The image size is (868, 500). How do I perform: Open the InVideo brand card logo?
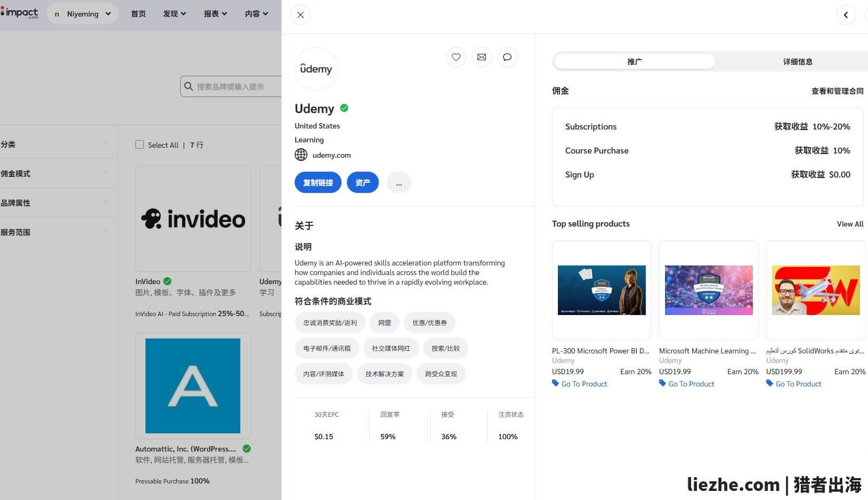tap(193, 219)
